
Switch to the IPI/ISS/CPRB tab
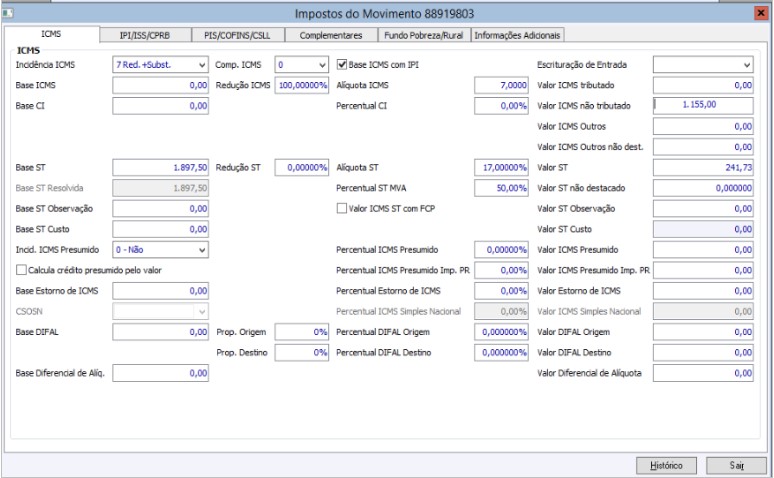145,35
